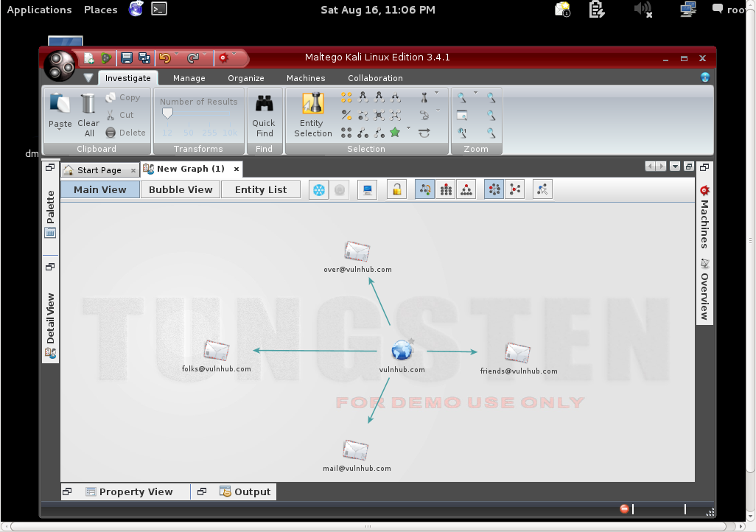The width and height of the screenshot is (756, 532).
Task: Save the current graph
Action: [127, 58]
